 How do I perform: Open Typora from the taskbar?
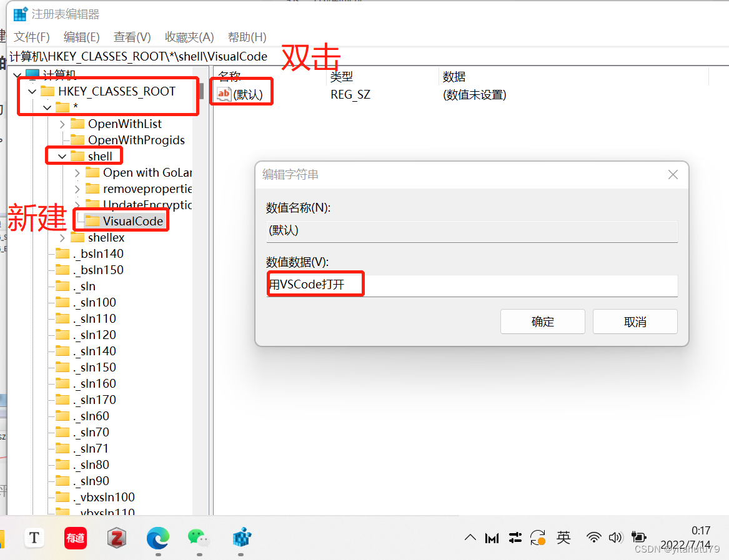[x=34, y=538]
